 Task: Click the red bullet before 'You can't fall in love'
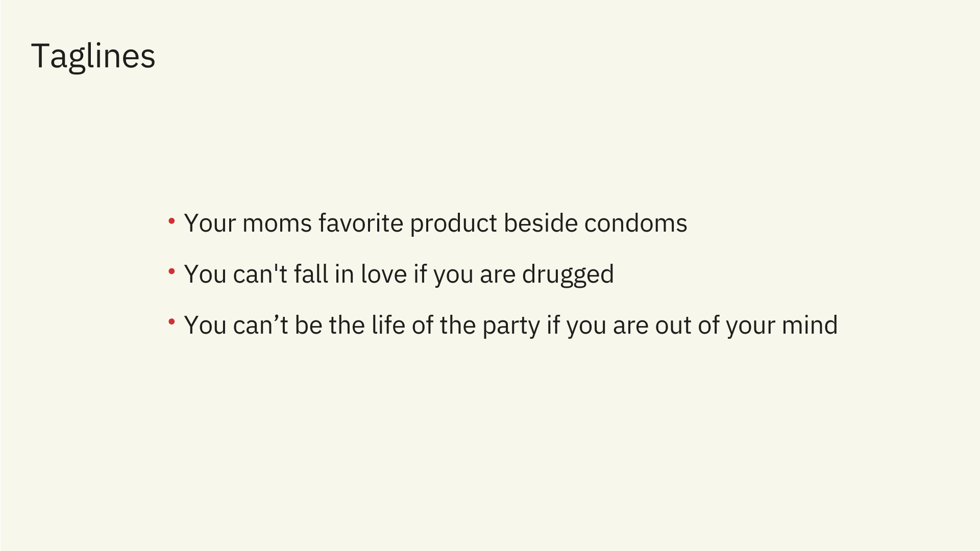pos(172,272)
